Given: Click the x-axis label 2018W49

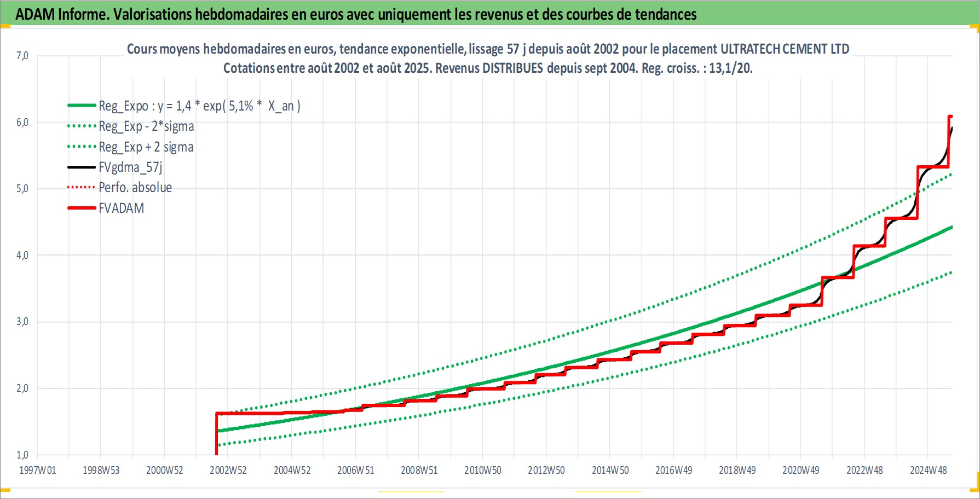Looking at the screenshot, I should click(737, 471).
